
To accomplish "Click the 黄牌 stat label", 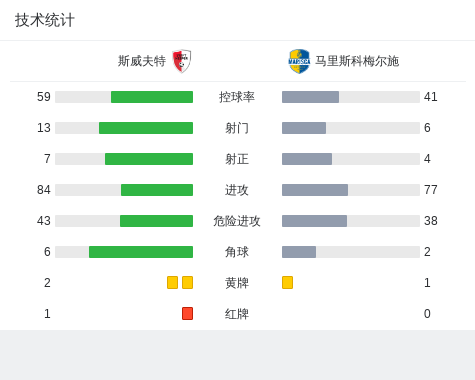I will coord(237,283).
